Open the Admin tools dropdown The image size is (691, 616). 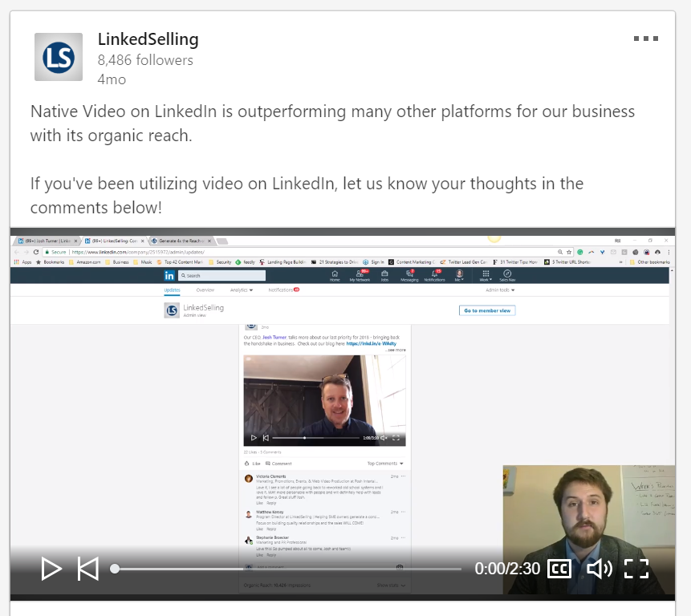[x=500, y=290]
